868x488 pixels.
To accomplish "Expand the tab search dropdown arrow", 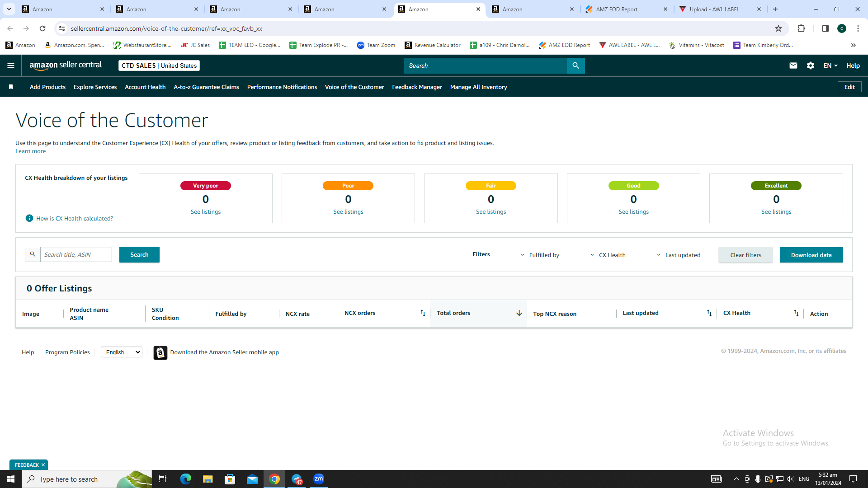I will coord(9,9).
